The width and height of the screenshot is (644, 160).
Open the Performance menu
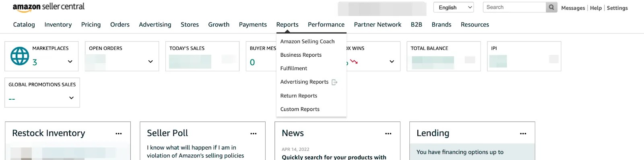pyautogui.click(x=326, y=25)
